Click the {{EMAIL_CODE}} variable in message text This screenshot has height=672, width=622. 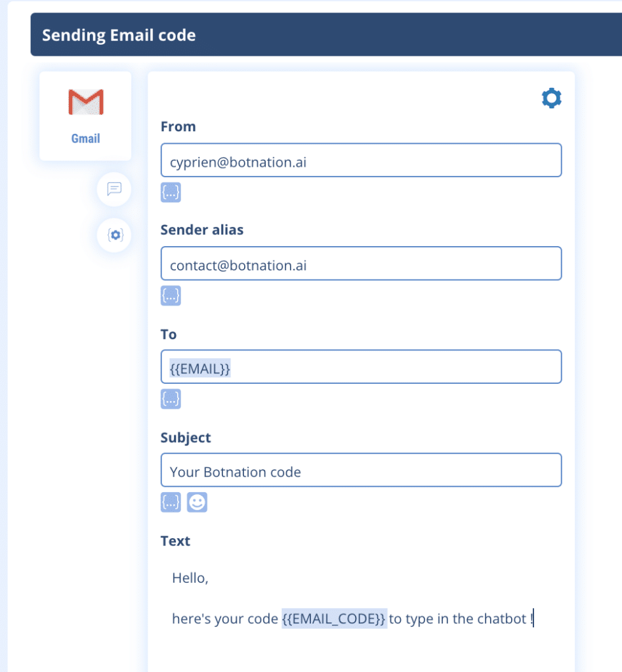[334, 619]
